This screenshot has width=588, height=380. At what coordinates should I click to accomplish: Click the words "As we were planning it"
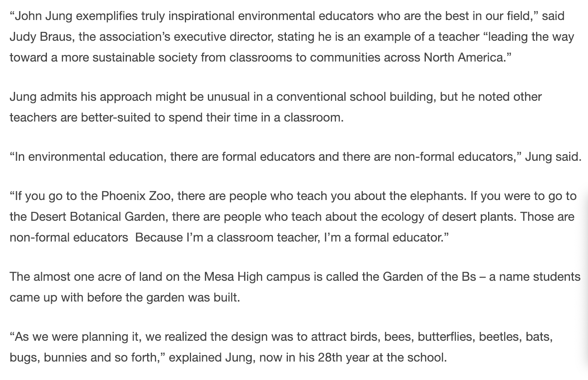pos(77,337)
